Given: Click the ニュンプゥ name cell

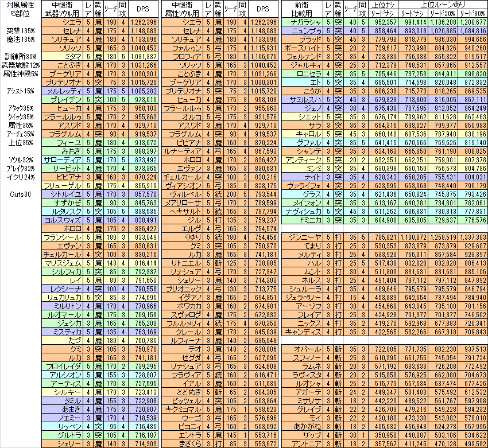Looking at the screenshot, I should click(302, 31).
